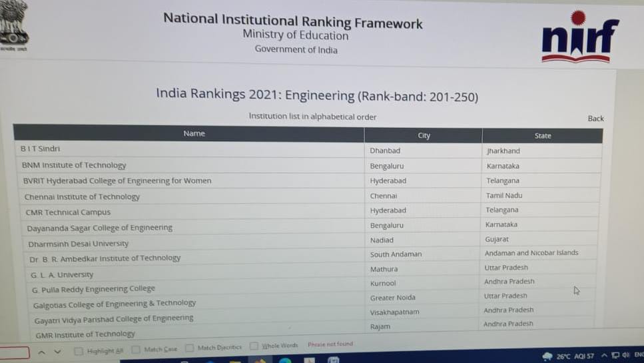Viewport: 644px width, 363px height.
Task: Open network display tray icon
Action: point(615,355)
